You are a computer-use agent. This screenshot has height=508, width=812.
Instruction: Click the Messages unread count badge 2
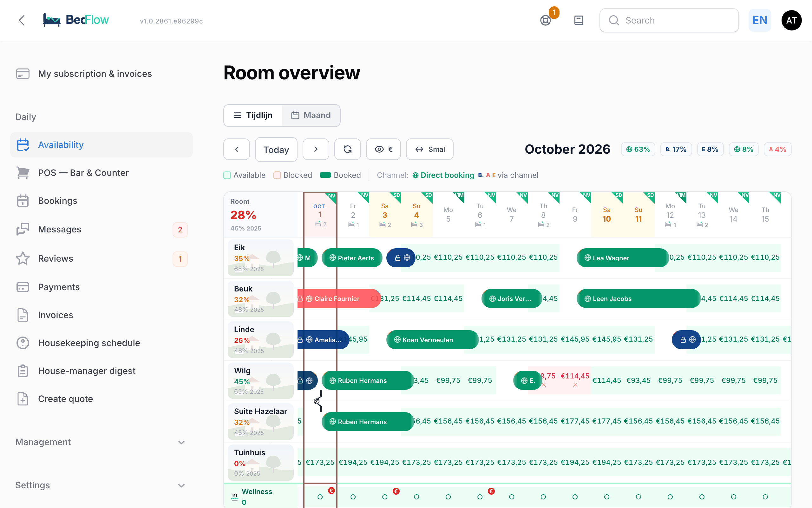pyautogui.click(x=180, y=230)
